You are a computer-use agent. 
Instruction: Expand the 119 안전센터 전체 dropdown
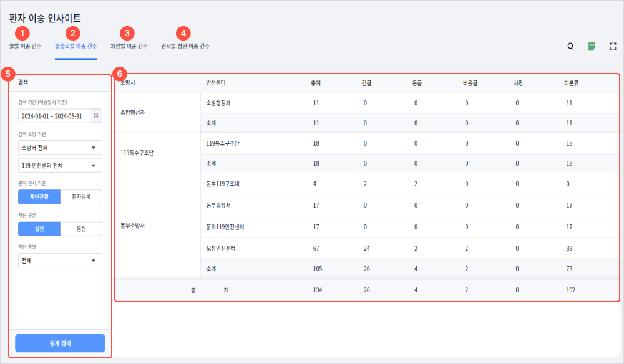coord(60,165)
